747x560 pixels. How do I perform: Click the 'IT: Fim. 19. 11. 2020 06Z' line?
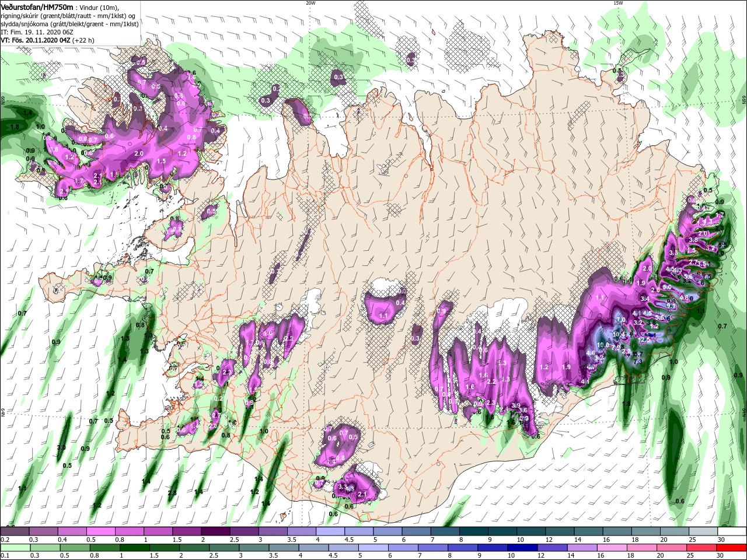37,32
